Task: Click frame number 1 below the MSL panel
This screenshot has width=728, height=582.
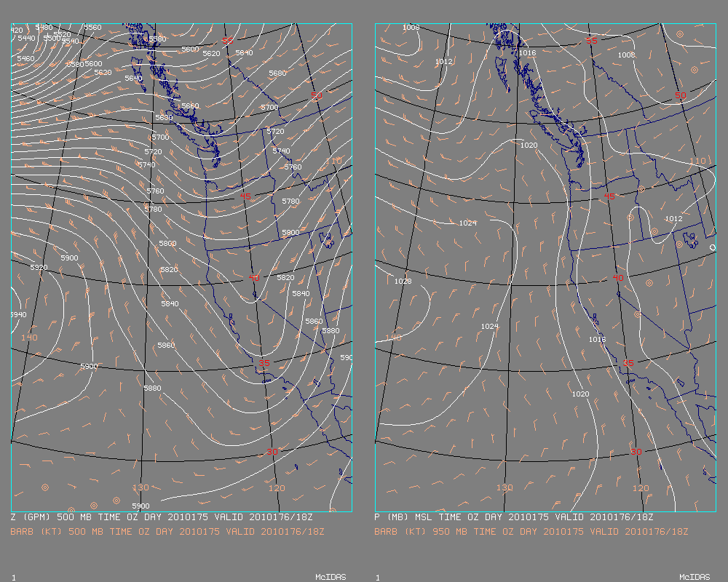Action: coord(377,578)
